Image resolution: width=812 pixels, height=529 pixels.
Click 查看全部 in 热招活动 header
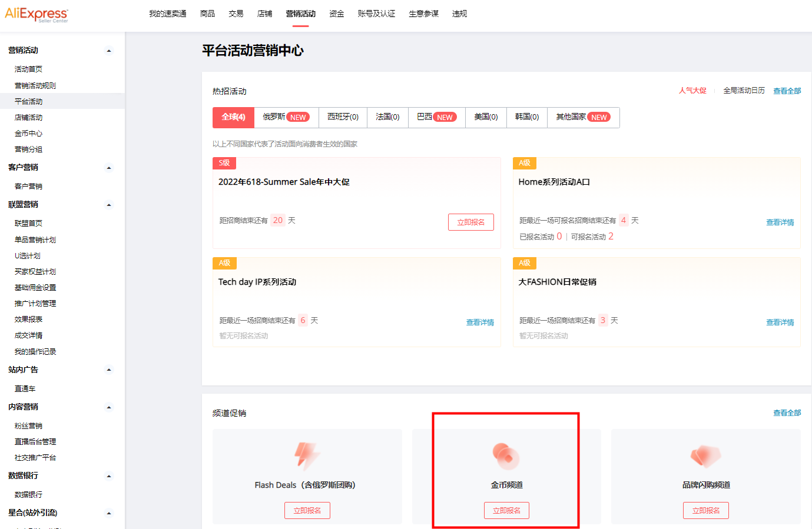click(787, 91)
